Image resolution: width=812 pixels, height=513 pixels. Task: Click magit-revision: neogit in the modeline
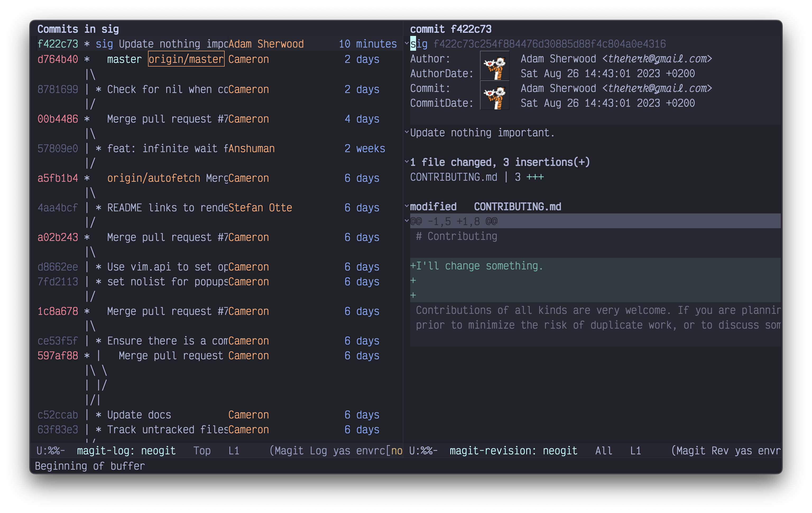click(x=513, y=451)
